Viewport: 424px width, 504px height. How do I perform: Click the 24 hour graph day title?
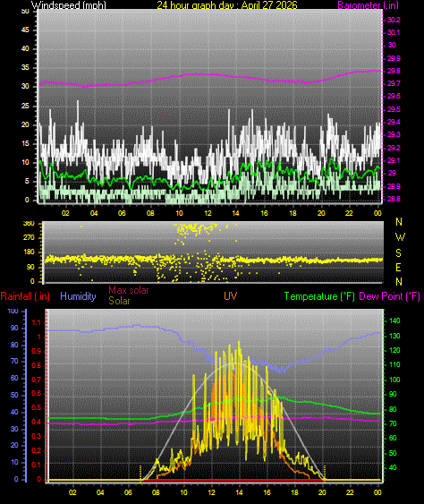[227, 4]
